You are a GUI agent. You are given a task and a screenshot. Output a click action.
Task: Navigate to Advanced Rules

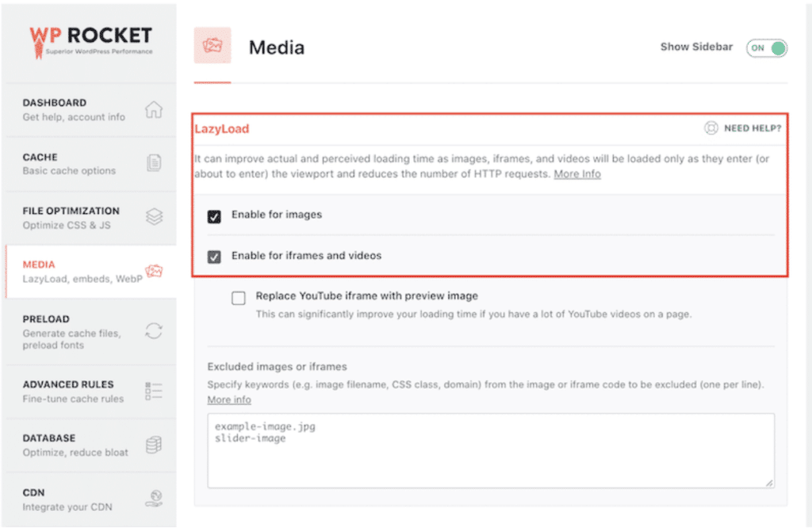(90, 391)
